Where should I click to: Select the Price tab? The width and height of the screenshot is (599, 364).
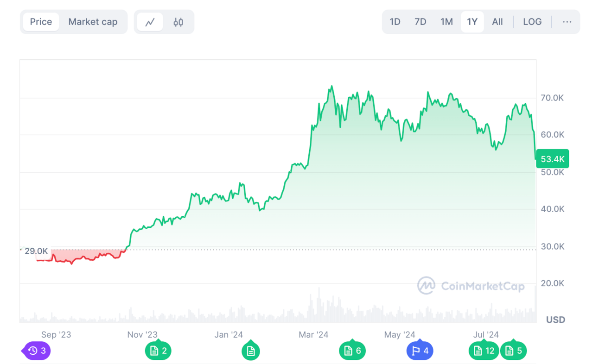click(x=41, y=22)
